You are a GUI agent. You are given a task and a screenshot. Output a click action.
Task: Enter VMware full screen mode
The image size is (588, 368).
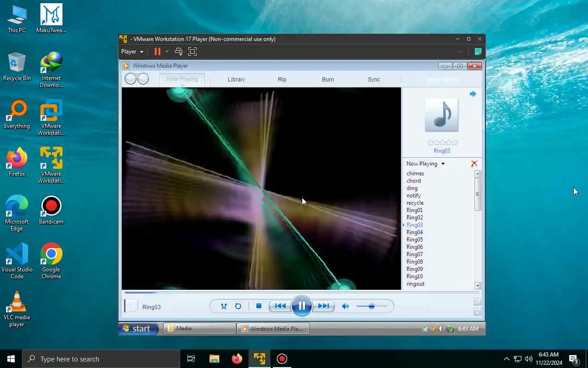(192, 52)
